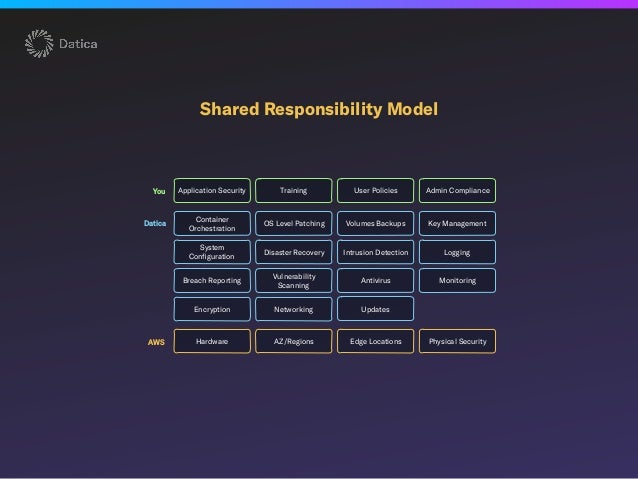Select the Breach Reporting box
The height and width of the screenshot is (479, 638).
(x=212, y=280)
